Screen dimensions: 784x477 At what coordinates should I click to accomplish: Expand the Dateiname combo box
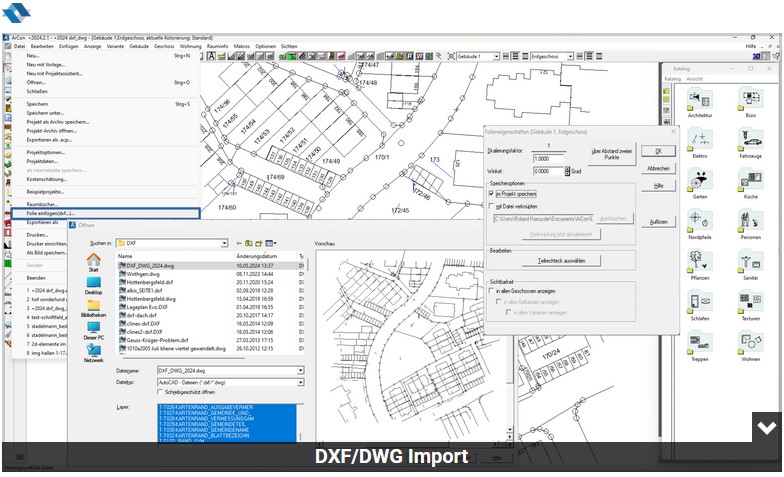pyautogui.click(x=300, y=370)
